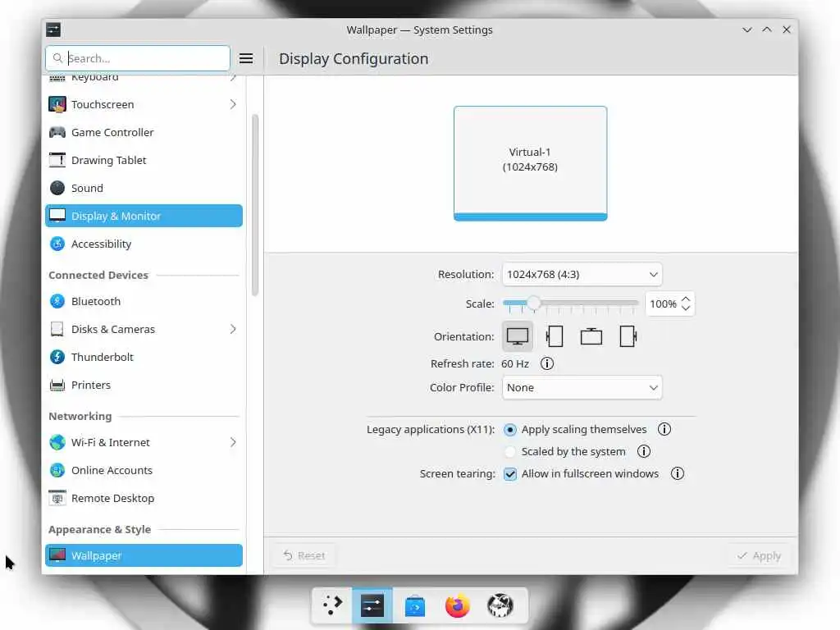Select normal landscape orientation icon

518,336
